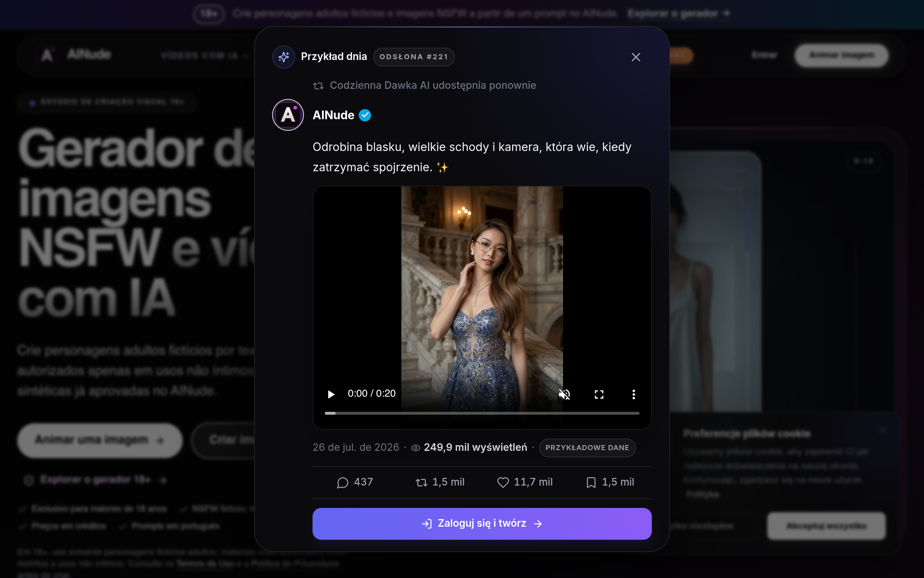Click the eye views icon
Viewport: 924px width, 578px height.
click(x=415, y=448)
